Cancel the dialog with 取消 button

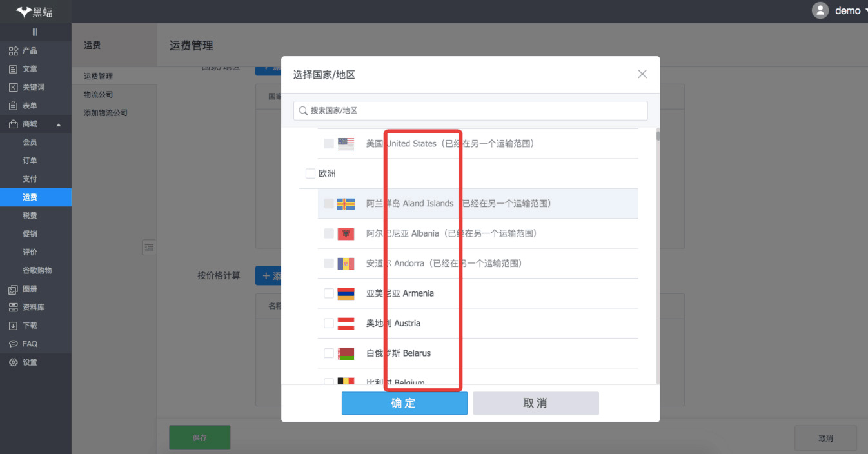point(535,403)
